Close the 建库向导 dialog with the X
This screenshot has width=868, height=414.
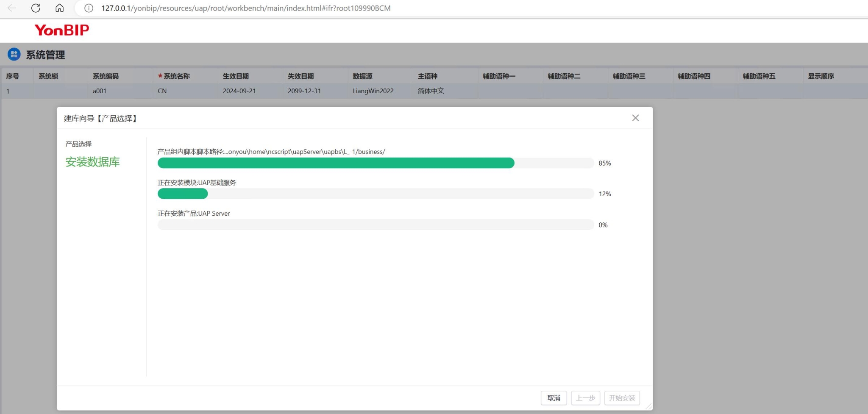[x=635, y=118]
